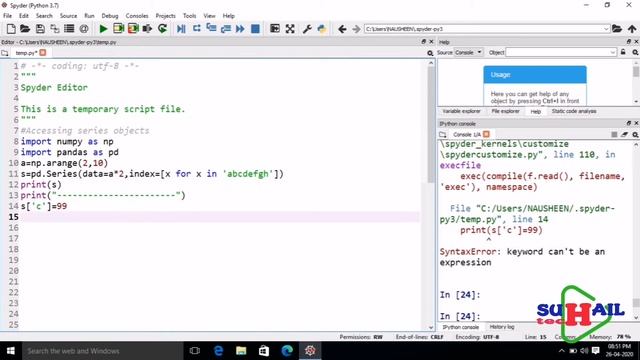Stop current console command gray square
Screen dimensions: 640x360
pyautogui.click(x=614, y=134)
